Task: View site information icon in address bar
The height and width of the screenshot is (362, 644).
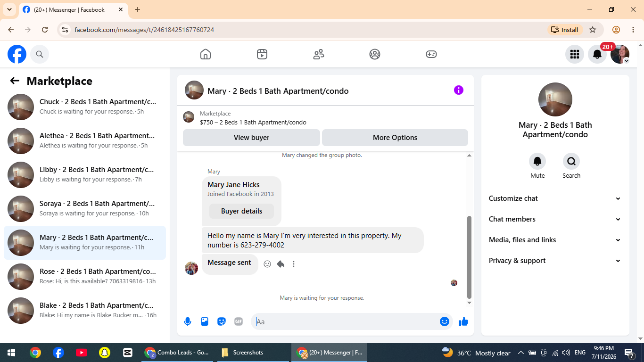Action: pos(65,30)
